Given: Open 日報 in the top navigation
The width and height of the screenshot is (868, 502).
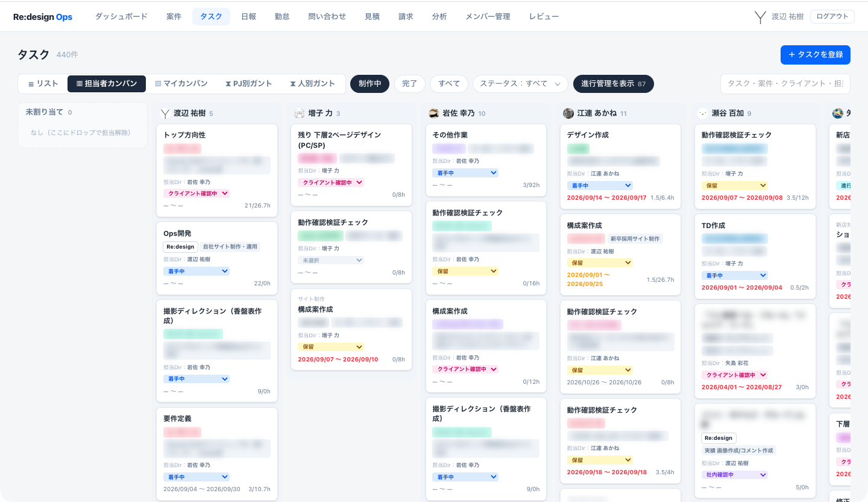Looking at the screenshot, I should tap(248, 17).
